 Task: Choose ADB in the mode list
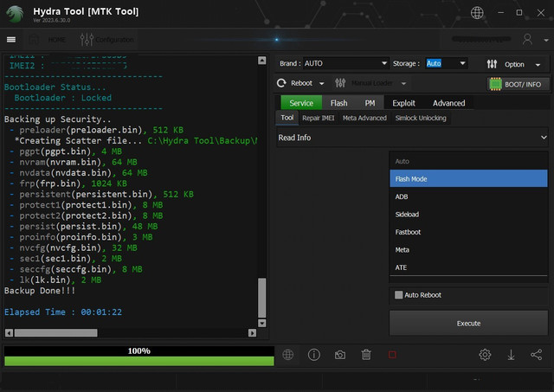tap(468, 196)
